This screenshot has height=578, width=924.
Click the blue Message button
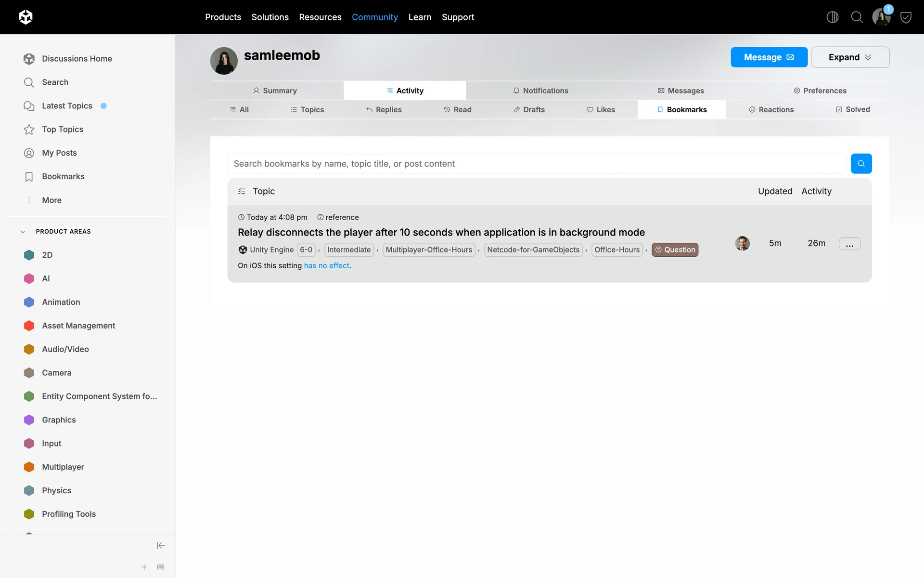click(x=769, y=57)
